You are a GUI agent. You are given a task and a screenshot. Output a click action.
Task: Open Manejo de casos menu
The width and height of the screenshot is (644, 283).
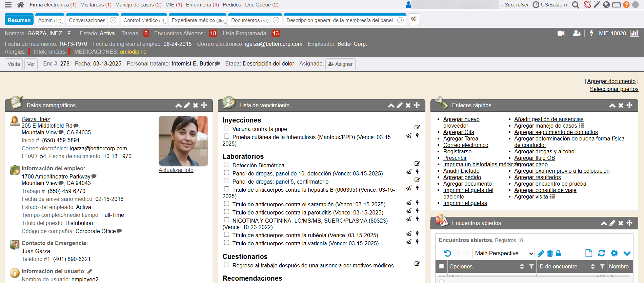point(138,5)
